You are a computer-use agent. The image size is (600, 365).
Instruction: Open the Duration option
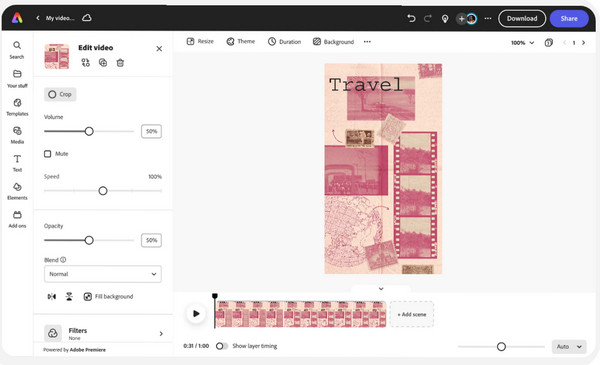pyautogui.click(x=284, y=42)
